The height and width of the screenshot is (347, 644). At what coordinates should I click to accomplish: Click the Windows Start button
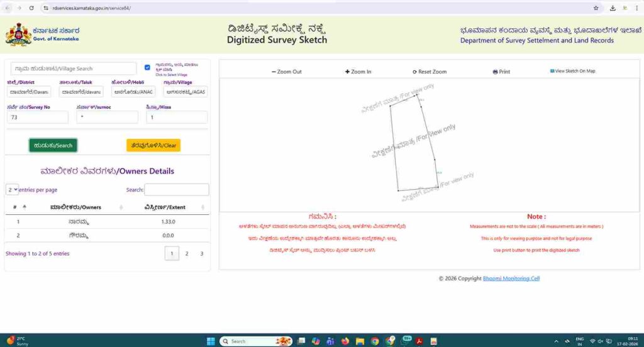coord(211,341)
